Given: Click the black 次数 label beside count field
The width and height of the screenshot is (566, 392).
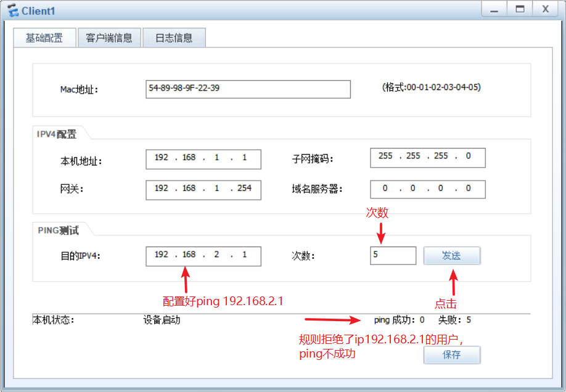Looking at the screenshot, I should (x=303, y=256).
